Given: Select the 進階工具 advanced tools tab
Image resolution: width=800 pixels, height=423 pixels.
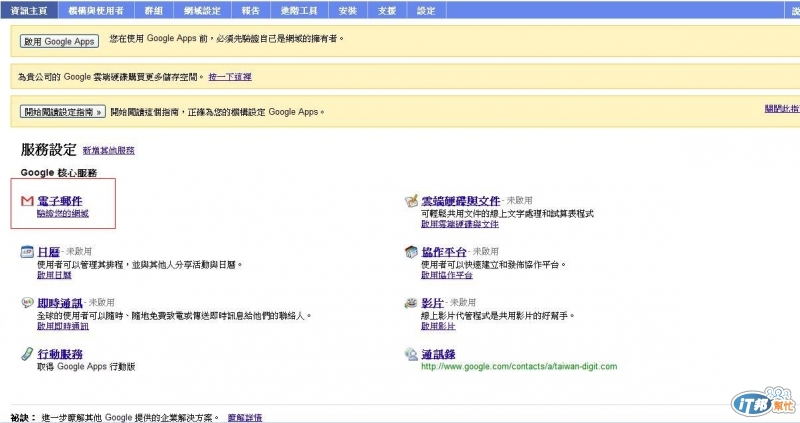Looking at the screenshot, I should coord(299,10).
